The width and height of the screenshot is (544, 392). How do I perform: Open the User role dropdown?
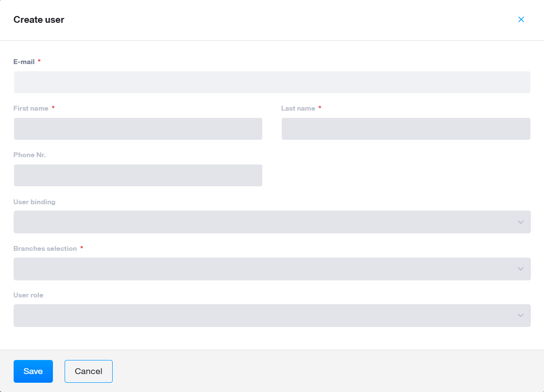click(x=272, y=315)
